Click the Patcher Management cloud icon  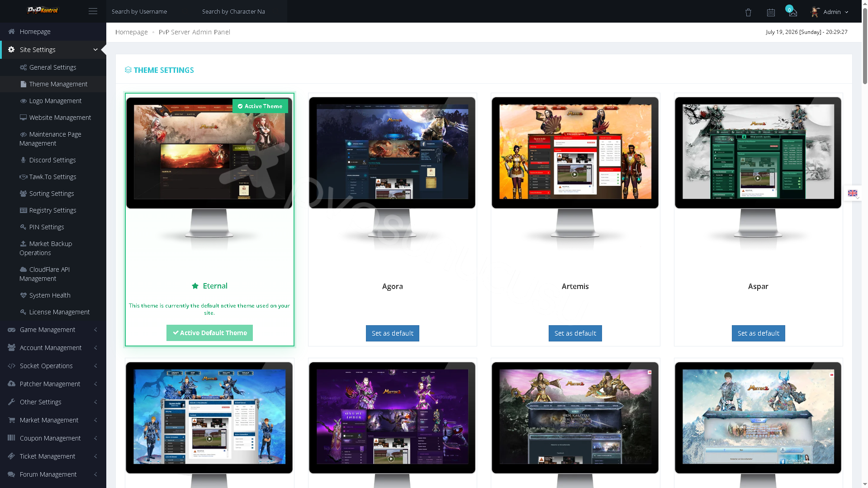click(11, 384)
